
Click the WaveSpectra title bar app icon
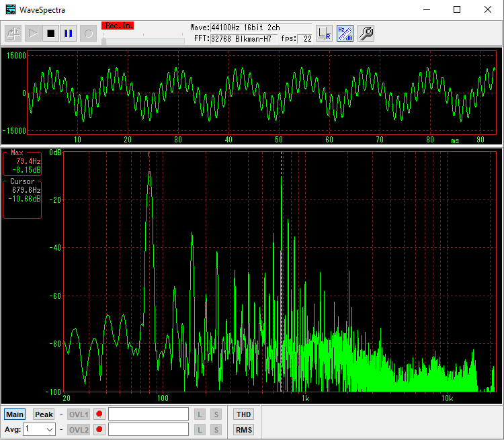[11, 9]
